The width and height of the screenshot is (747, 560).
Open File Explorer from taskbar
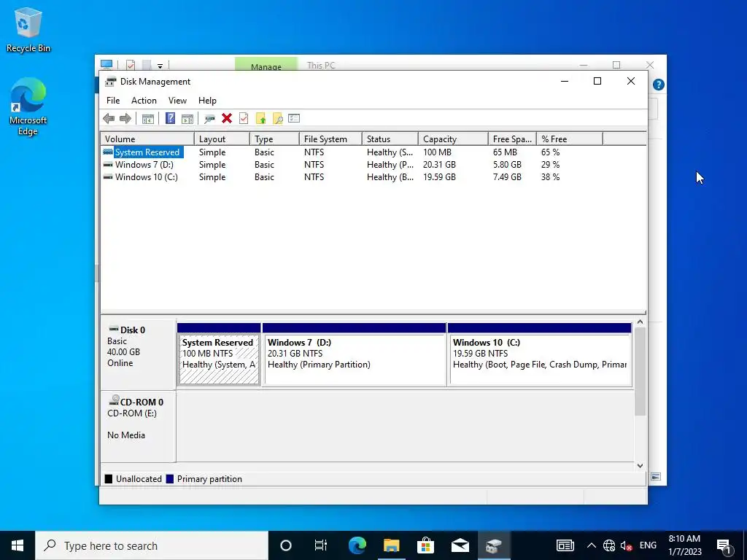(x=391, y=545)
